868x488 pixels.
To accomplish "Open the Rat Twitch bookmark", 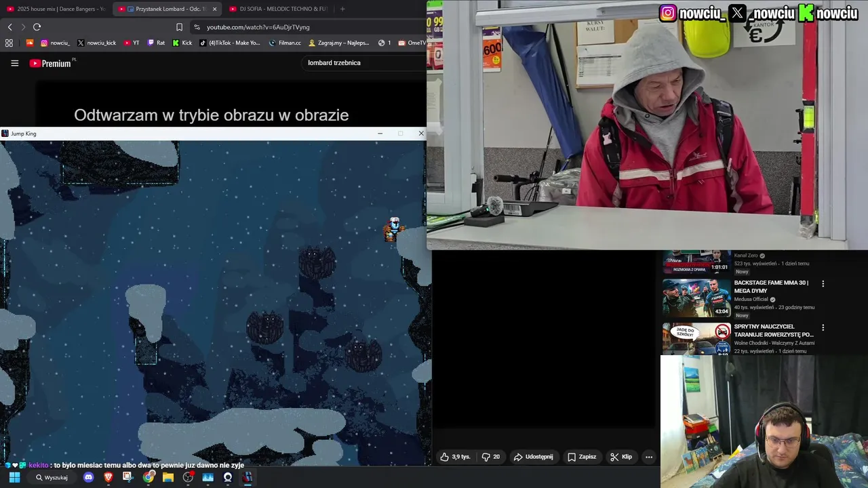I will 156,43.
